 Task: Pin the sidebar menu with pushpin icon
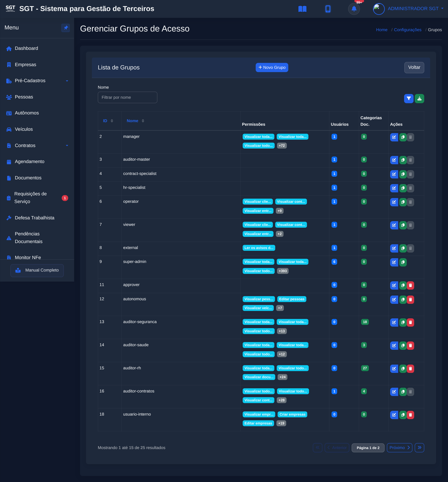pos(66,28)
